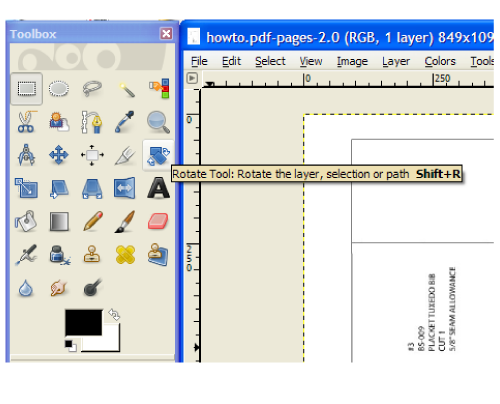500x404 pixels.
Task: Select the Crop knife tool
Action: point(125,156)
